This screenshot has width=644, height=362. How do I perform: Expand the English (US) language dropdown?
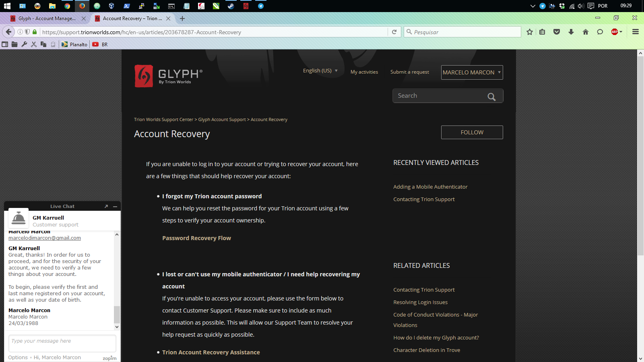point(320,71)
